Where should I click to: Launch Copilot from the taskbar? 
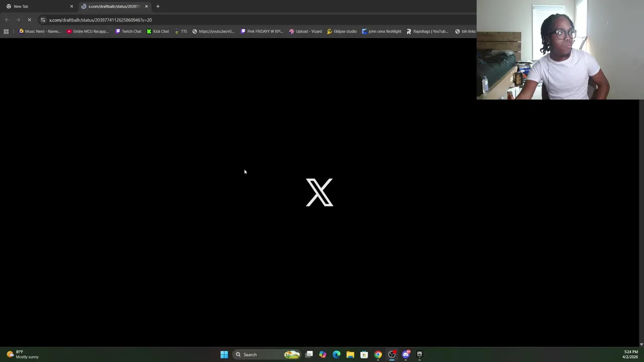(323, 354)
